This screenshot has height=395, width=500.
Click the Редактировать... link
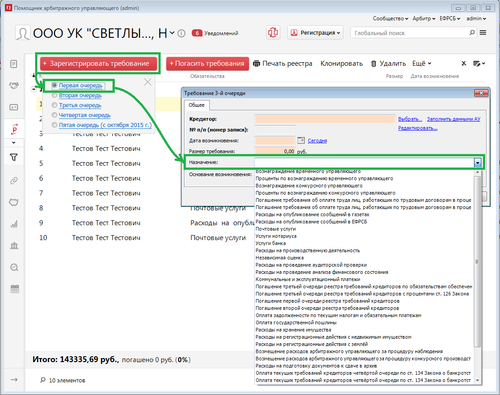pyautogui.click(x=417, y=128)
